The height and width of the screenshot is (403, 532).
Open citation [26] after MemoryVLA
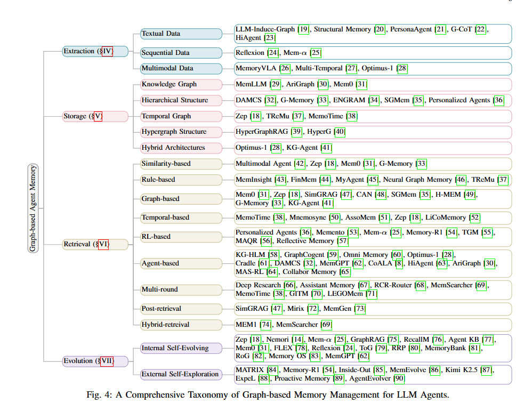(x=285, y=69)
